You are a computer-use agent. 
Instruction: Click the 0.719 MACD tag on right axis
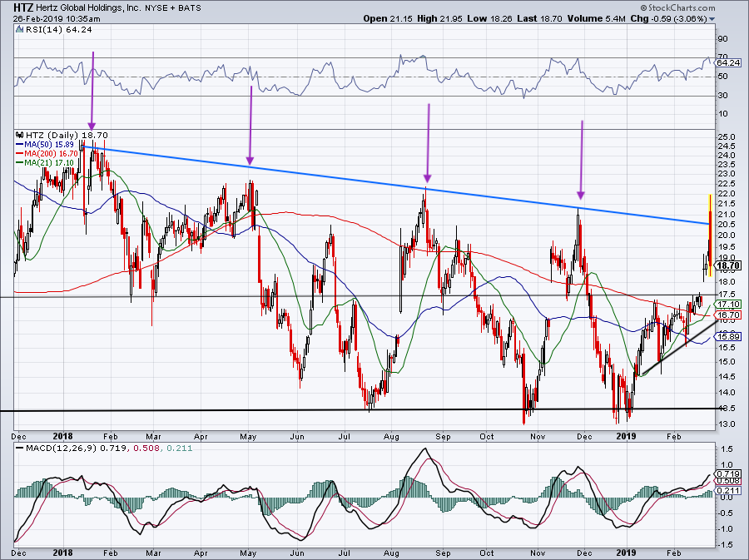click(728, 474)
